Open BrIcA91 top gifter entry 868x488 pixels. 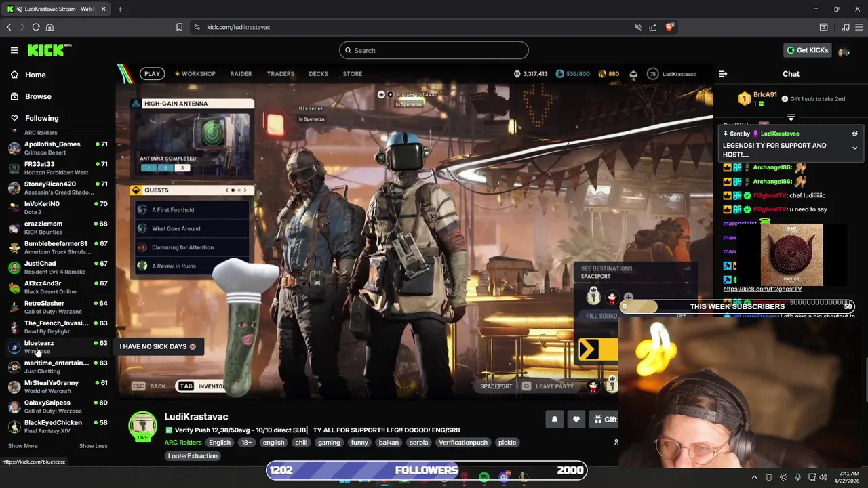758,99
